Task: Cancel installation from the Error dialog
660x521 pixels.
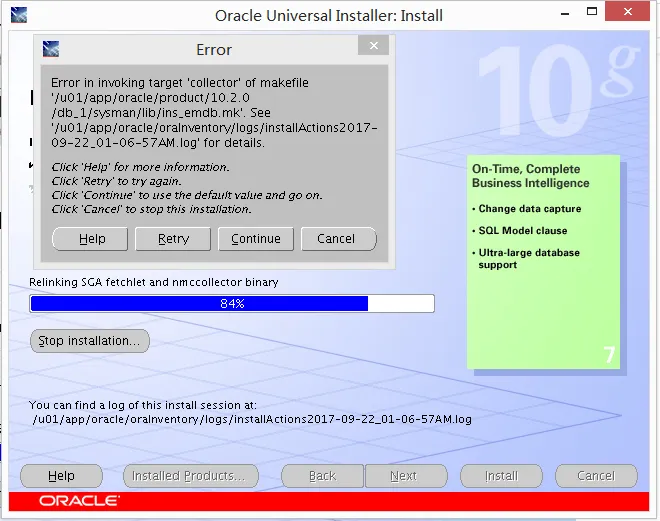Action: point(339,239)
